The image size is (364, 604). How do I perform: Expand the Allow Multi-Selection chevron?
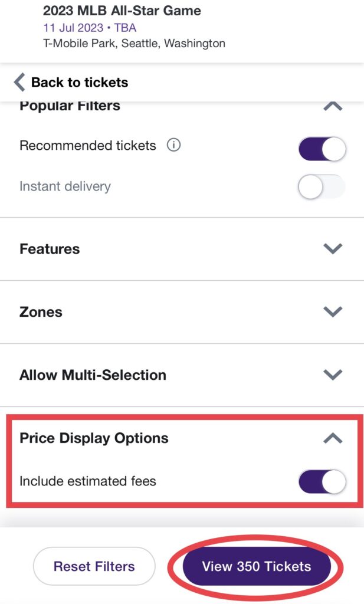[x=333, y=375]
